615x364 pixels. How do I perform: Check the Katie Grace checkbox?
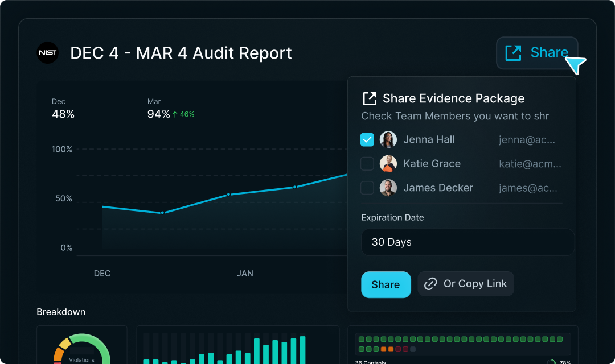367,164
